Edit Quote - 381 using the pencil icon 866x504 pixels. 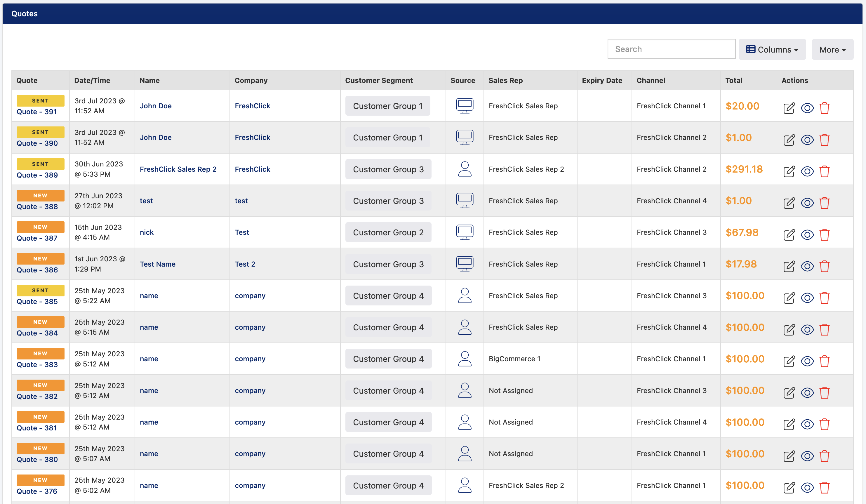[x=789, y=424]
